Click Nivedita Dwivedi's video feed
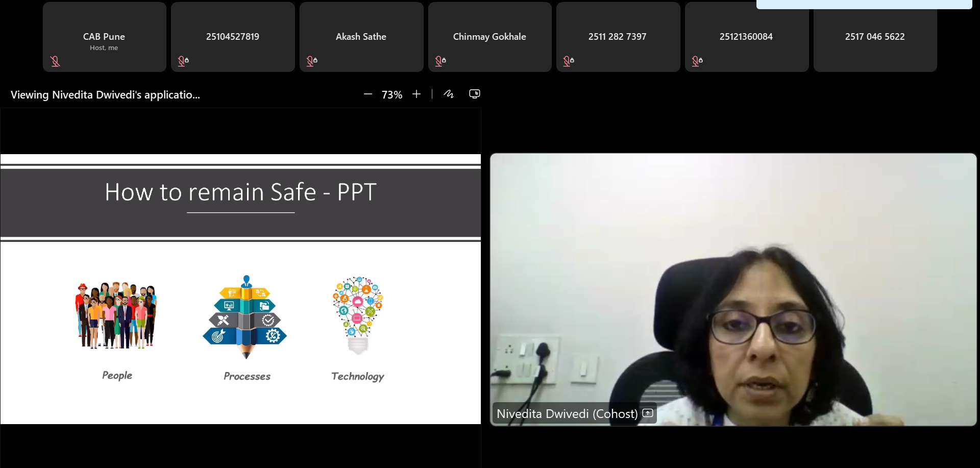 coord(733,286)
